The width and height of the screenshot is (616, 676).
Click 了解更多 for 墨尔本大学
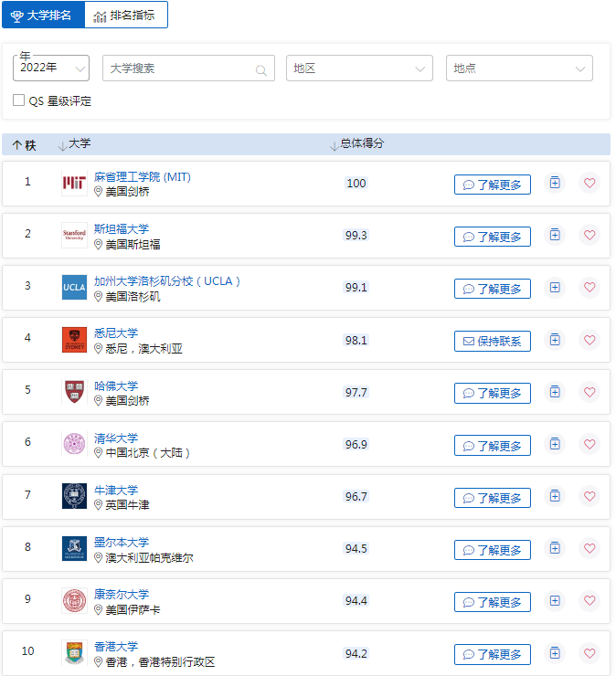point(493,550)
